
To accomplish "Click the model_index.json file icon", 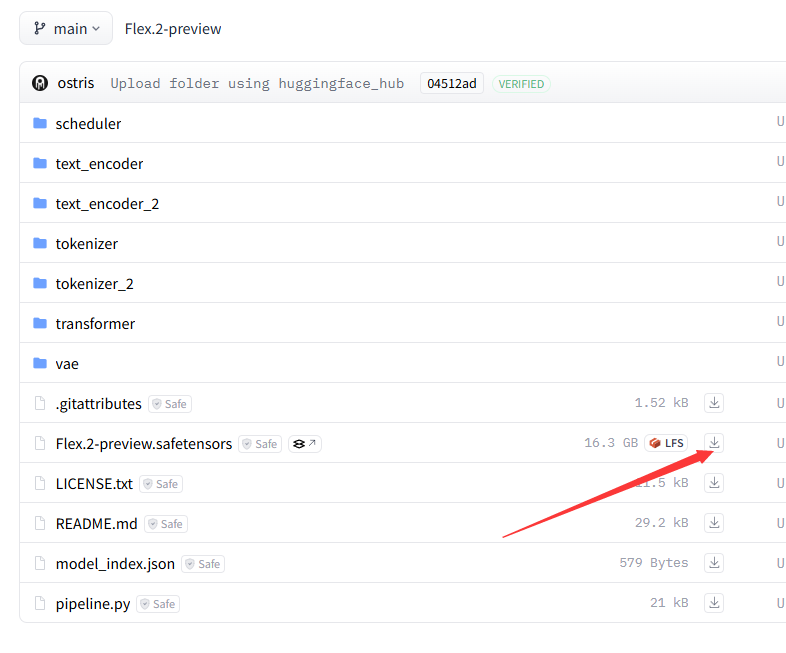I will tap(40, 563).
